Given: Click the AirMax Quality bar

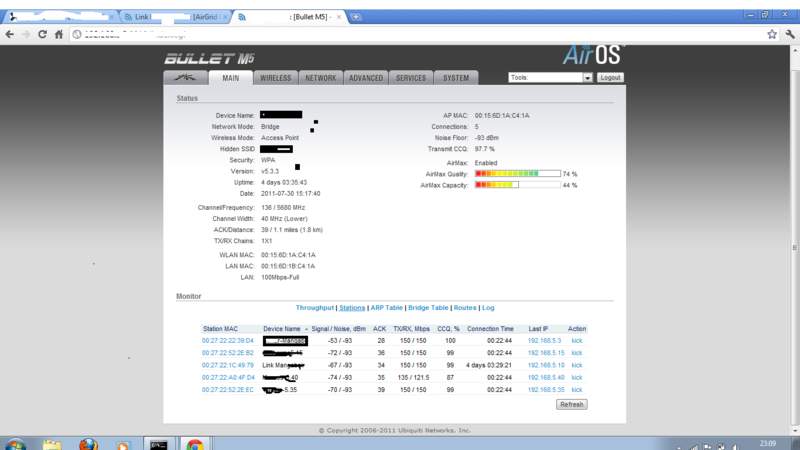Looking at the screenshot, I should (517, 174).
